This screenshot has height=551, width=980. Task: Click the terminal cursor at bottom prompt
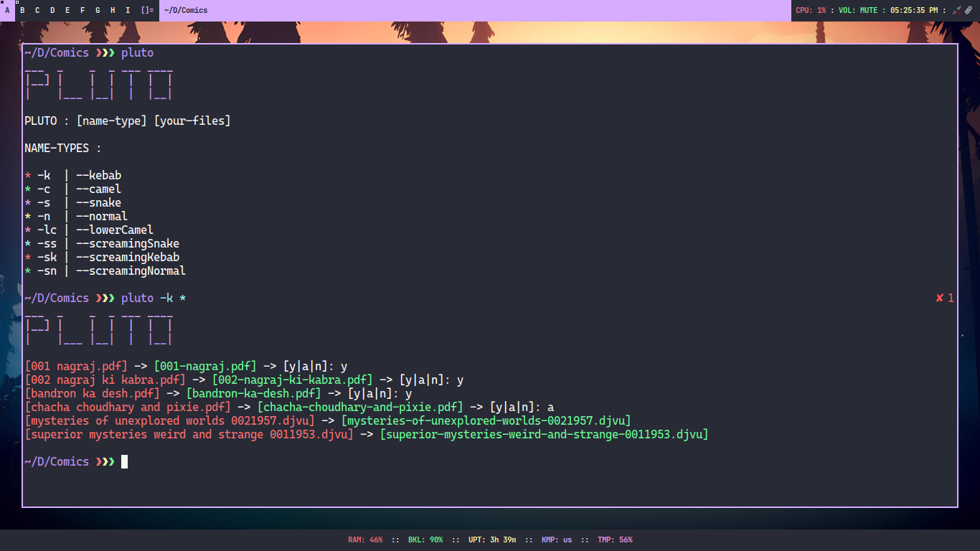click(x=124, y=461)
